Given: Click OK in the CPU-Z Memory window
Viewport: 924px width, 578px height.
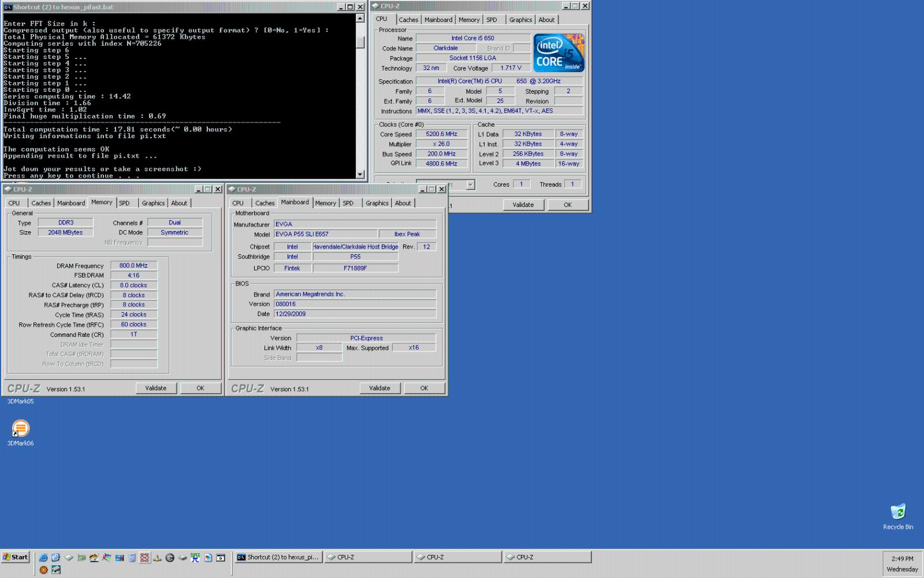Looking at the screenshot, I should pyautogui.click(x=200, y=388).
